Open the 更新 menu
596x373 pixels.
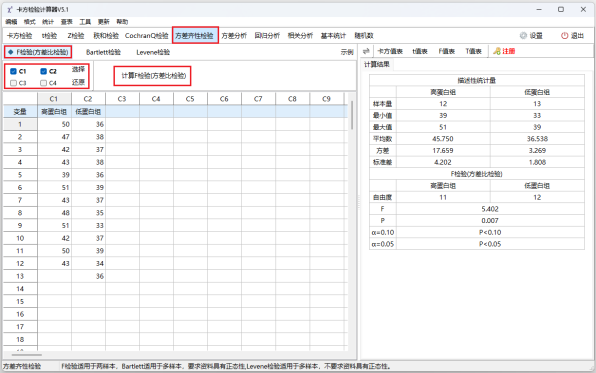[x=103, y=22]
